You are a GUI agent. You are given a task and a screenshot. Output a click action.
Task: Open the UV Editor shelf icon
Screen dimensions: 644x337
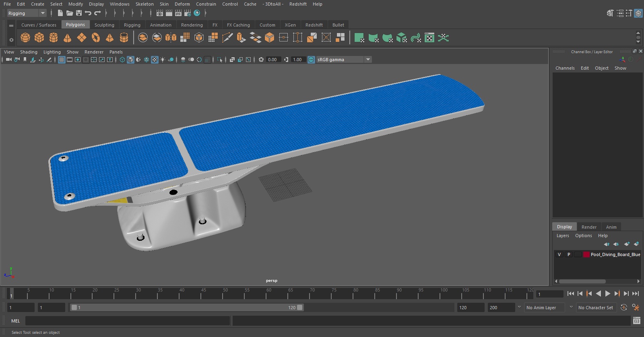click(429, 38)
